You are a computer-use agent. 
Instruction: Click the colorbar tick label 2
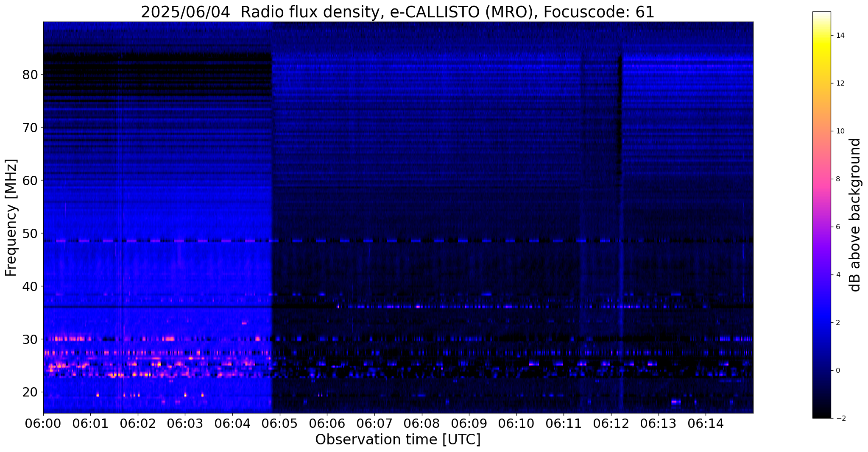pos(837,323)
